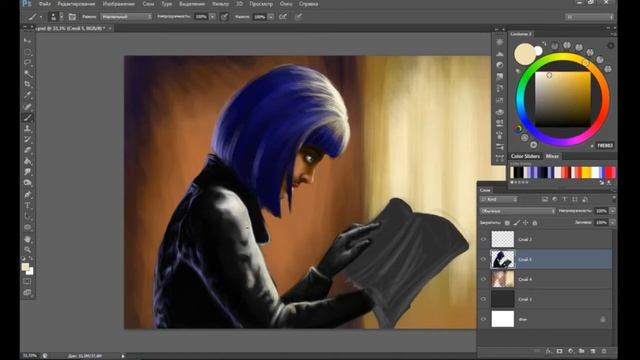Hide the Слой 4 layer
640x360 pixels.
click(483, 279)
